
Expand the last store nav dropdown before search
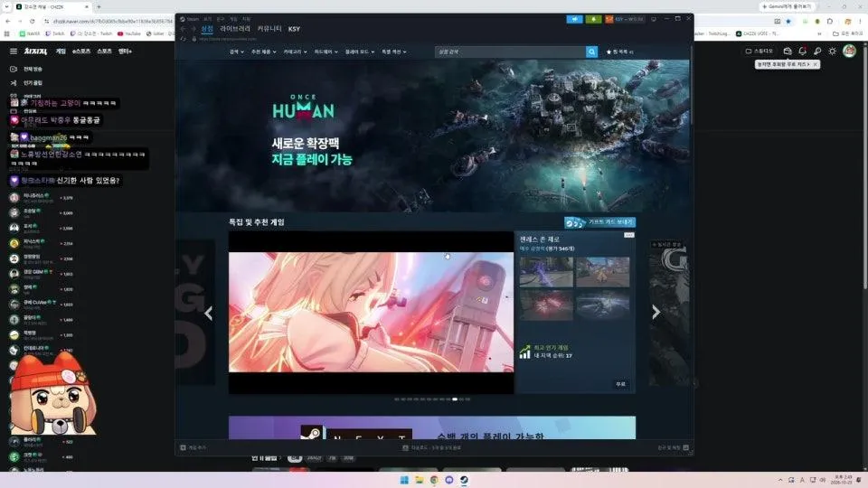pyautogui.click(x=394, y=52)
